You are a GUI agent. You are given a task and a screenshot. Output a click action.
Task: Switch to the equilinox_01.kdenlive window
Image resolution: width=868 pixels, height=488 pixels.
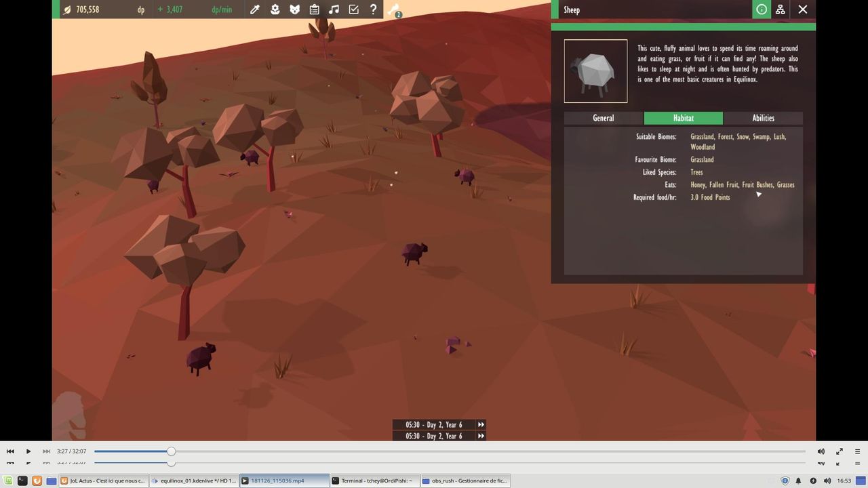point(194,481)
